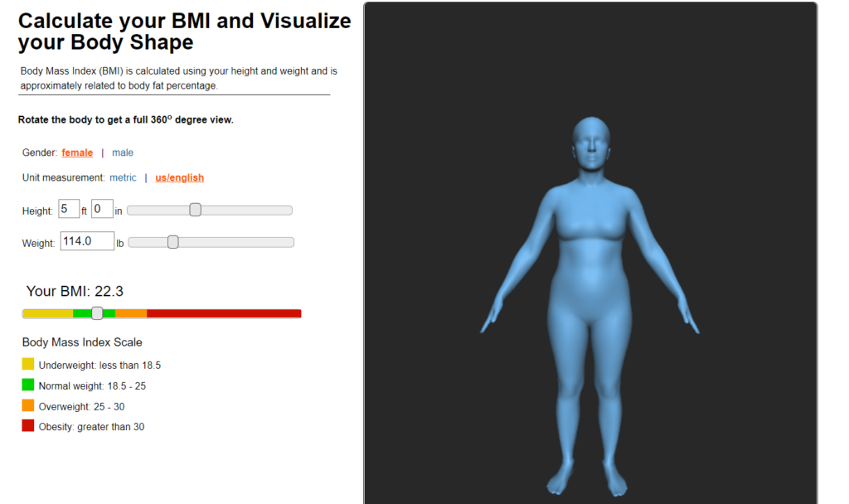Focus the weight pounds input field
This screenshot has width=849, height=504.
tap(87, 241)
